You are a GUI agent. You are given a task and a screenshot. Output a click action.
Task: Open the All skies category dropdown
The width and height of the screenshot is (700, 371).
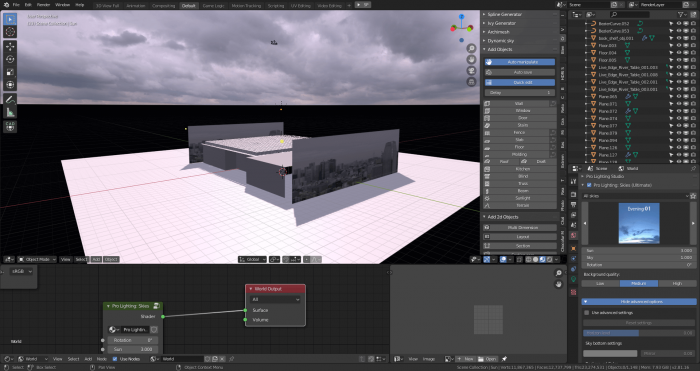coord(636,196)
